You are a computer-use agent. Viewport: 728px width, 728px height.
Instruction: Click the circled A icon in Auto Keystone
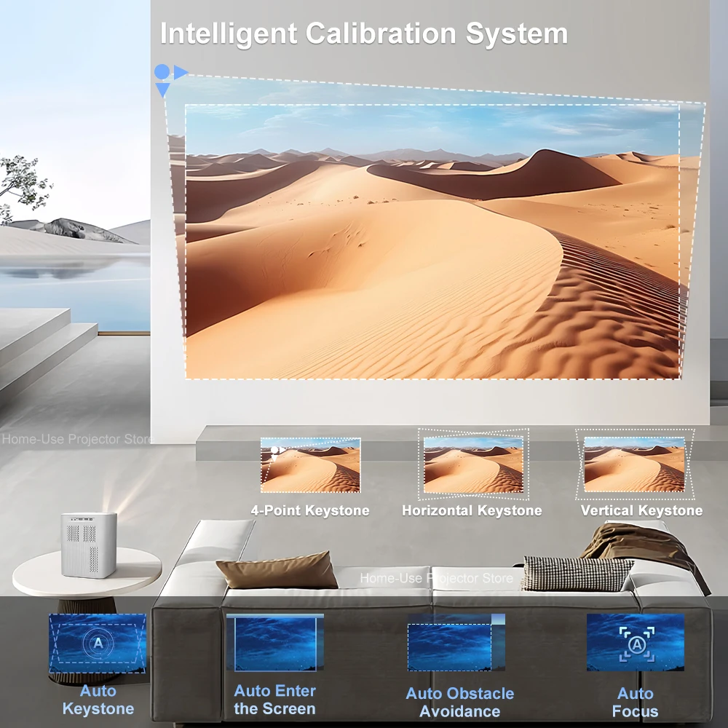click(98, 644)
